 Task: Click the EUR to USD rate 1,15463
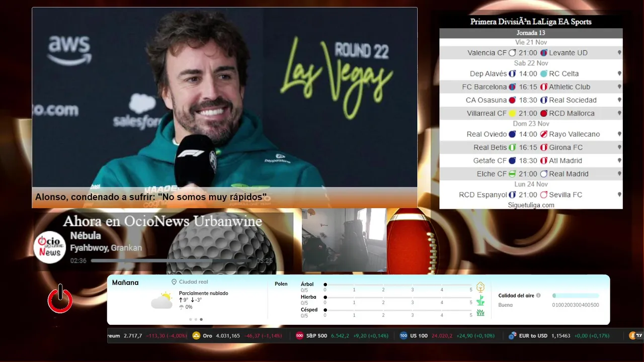(x=560, y=336)
